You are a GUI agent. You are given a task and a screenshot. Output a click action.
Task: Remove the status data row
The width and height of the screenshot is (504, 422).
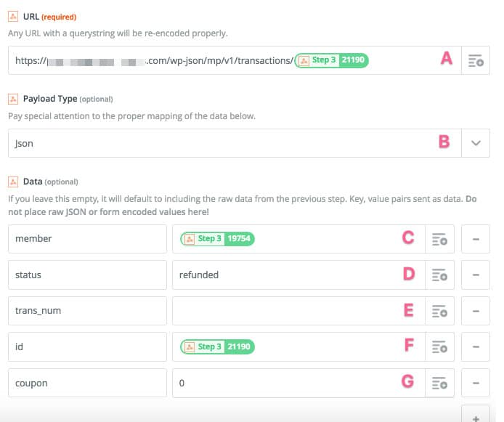pyautogui.click(x=476, y=275)
